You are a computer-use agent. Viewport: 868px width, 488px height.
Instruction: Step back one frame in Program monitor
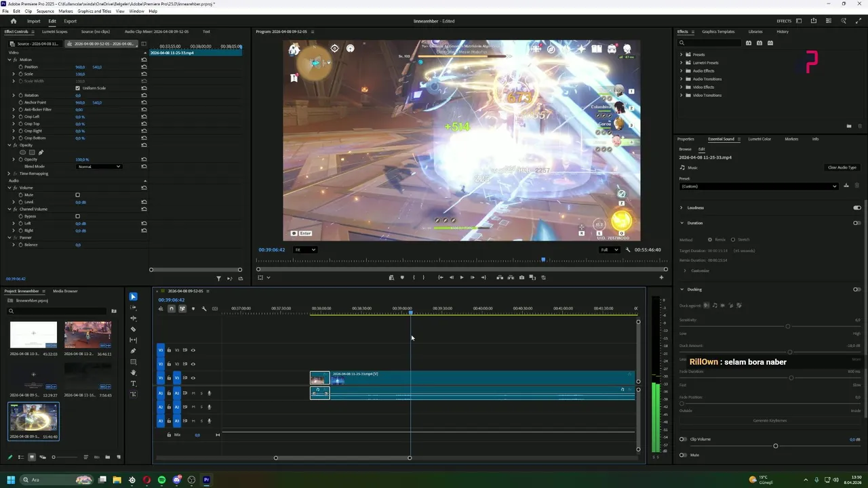[x=451, y=277]
